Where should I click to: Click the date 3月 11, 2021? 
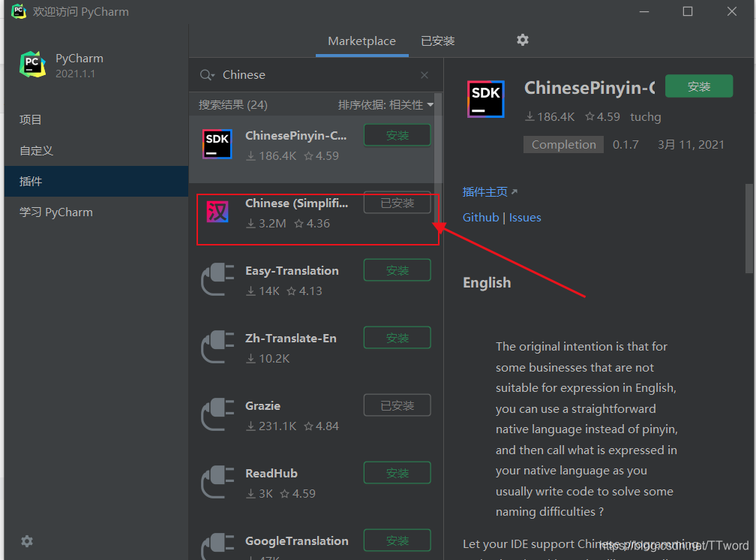691,145
